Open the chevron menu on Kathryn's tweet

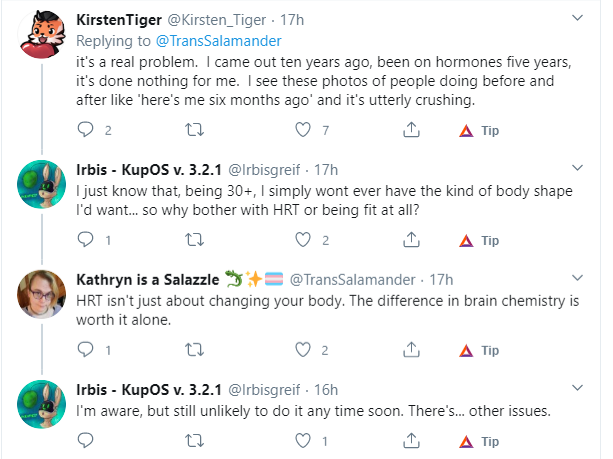click(577, 278)
